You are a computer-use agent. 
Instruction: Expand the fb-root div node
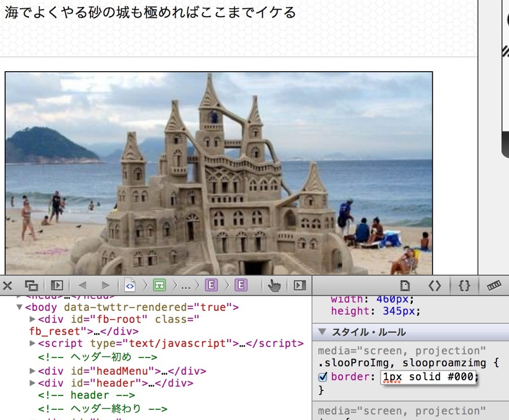(x=33, y=319)
